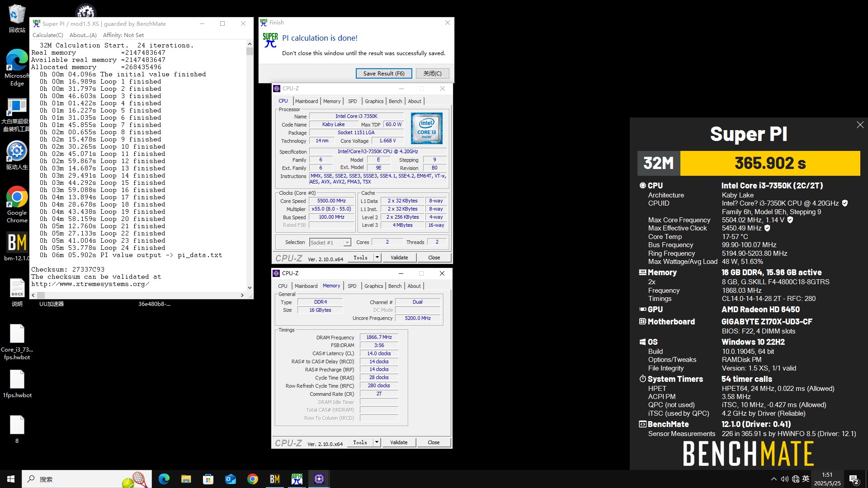Open the About...(A) menu in Super PI
Image resolution: width=868 pixels, height=488 pixels.
click(83, 35)
